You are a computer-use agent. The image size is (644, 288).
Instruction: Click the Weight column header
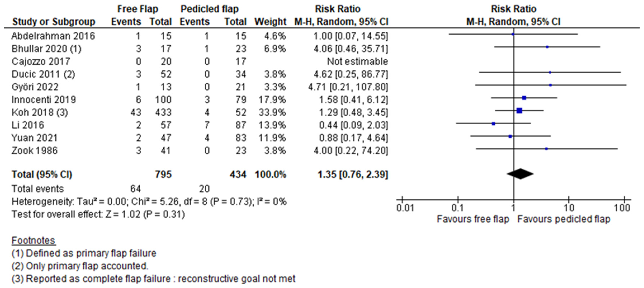(x=270, y=22)
